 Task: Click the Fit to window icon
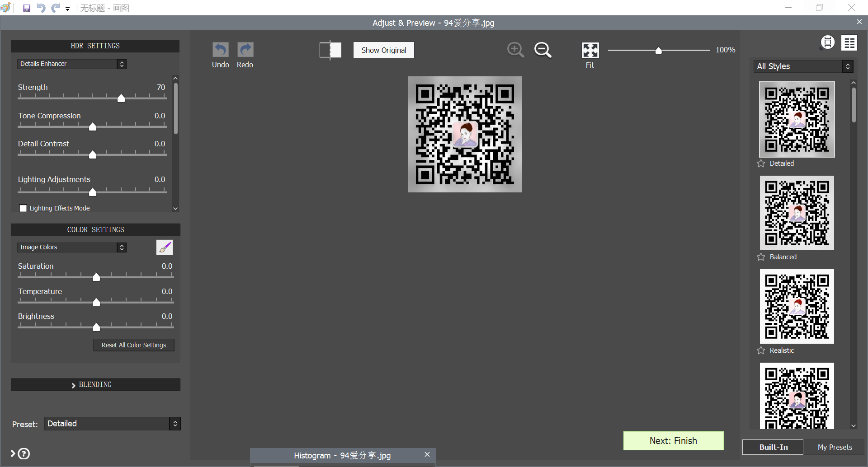590,50
